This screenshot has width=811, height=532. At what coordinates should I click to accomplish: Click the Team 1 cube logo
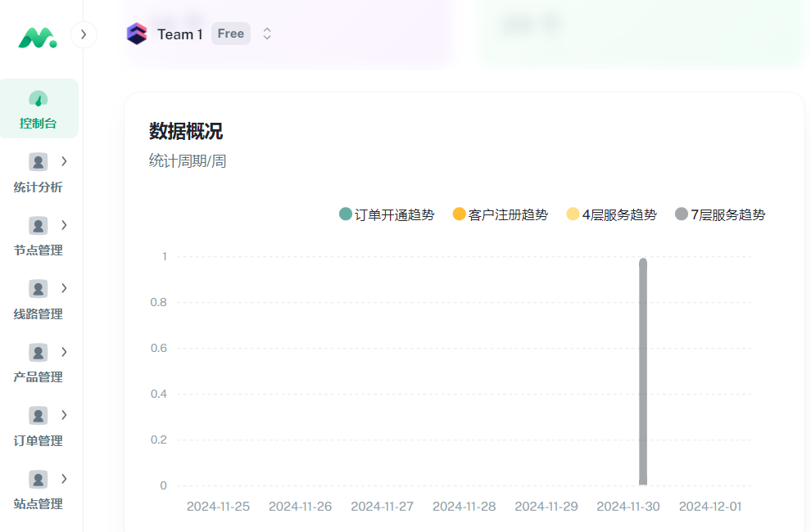(x=137, y=34)
